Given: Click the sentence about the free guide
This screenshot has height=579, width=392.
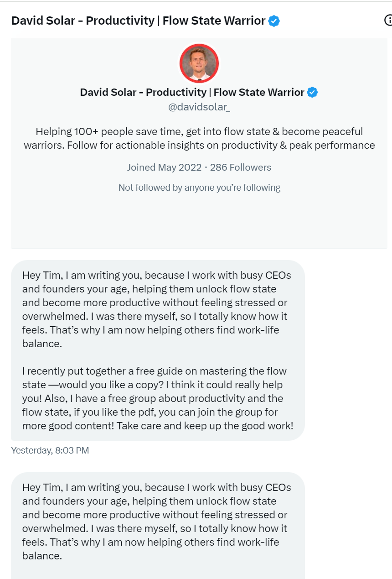Looking at the screenshot, I should (155, 378).
